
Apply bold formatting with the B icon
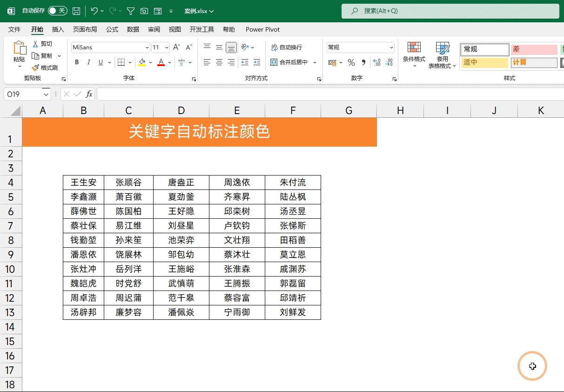pos(76,62)
